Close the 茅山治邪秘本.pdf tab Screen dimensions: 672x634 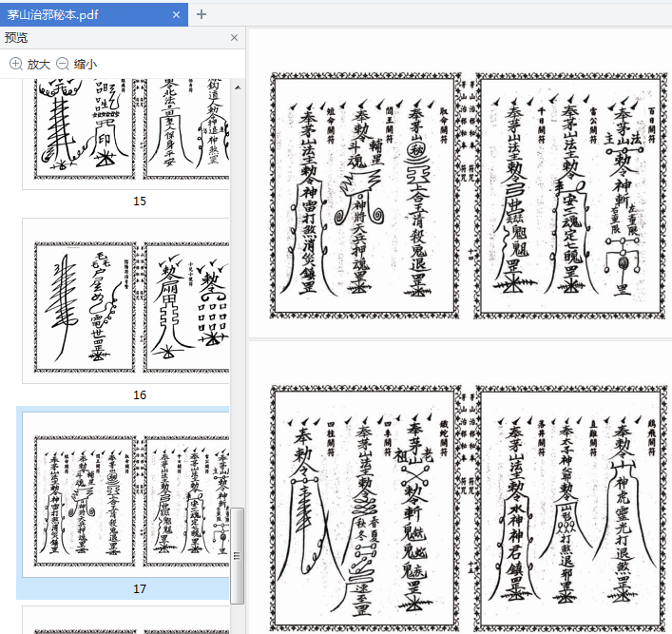[176, 15]
